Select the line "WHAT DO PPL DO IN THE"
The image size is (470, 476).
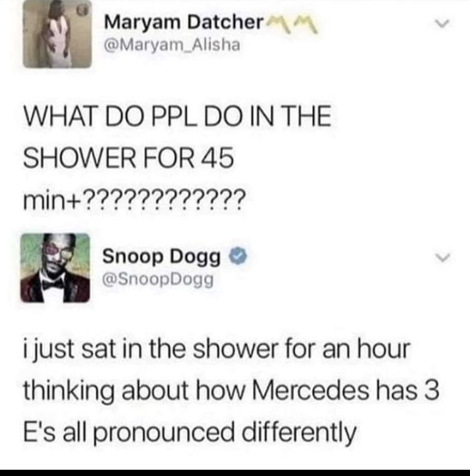point(177,115)
